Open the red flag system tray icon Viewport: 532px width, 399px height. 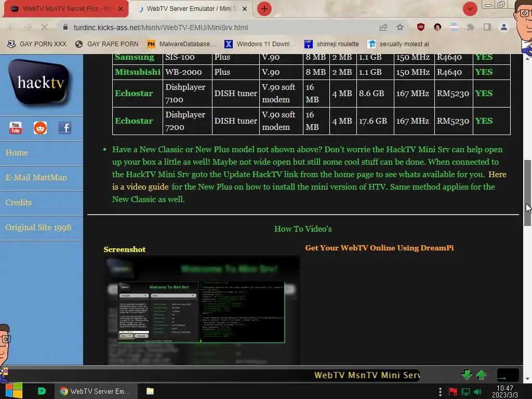coord(453,392)
